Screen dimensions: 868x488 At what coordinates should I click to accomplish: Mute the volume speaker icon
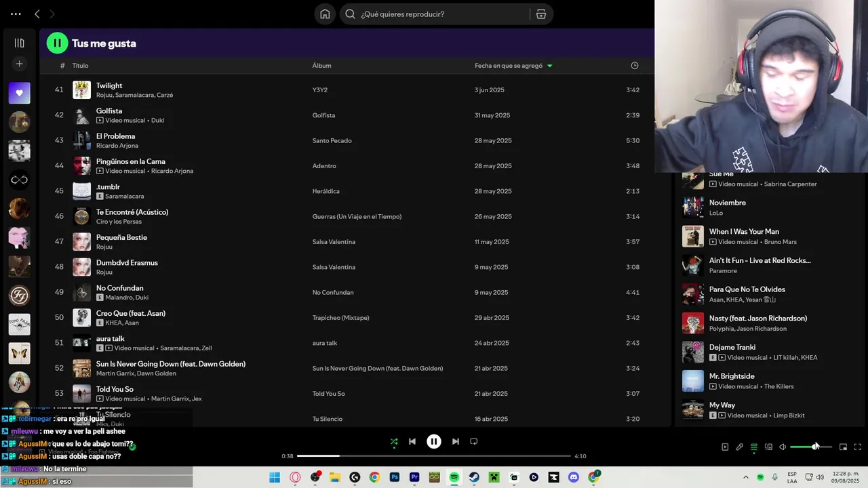tap(783, 447)
